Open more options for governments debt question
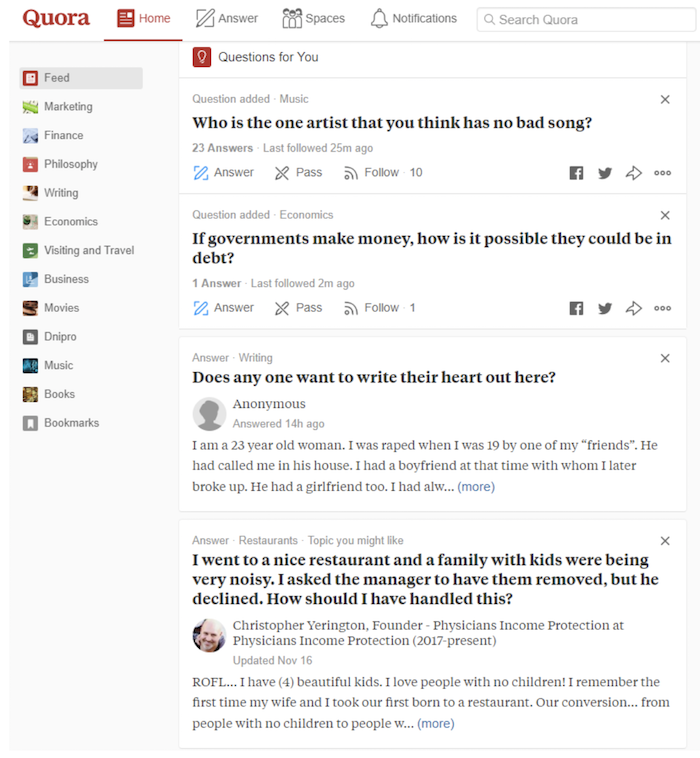Screen dimensions: 700x758 click(662, 308)
